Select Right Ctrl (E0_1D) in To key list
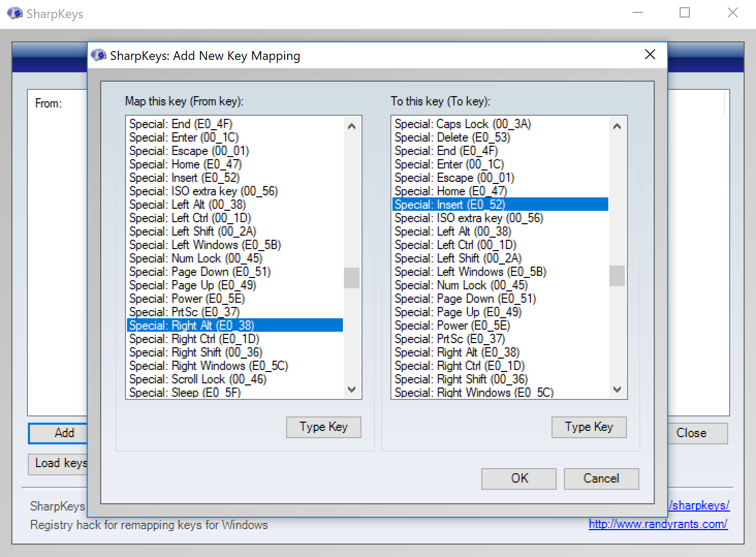756x557 pixels. click(x=500, y=366)
